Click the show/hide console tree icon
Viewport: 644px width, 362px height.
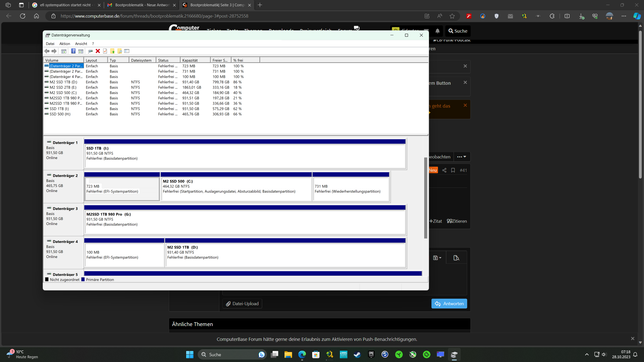coord(64,51)
